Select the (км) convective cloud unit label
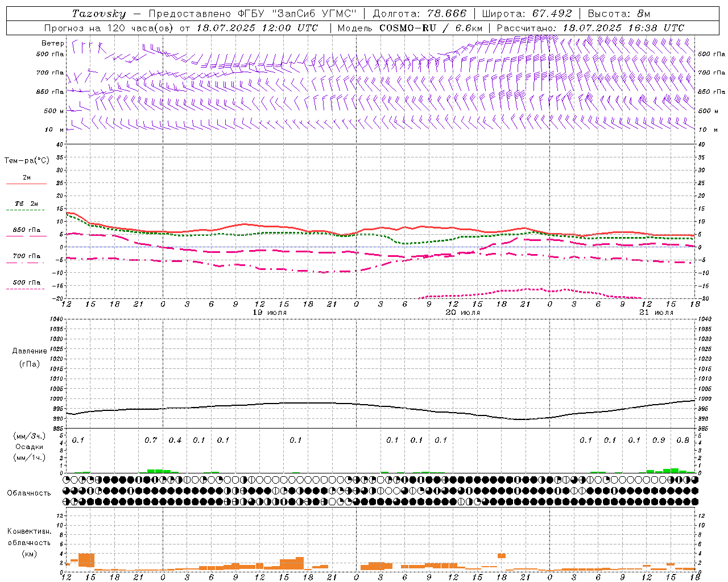The image size is (728, 582). 30,554
